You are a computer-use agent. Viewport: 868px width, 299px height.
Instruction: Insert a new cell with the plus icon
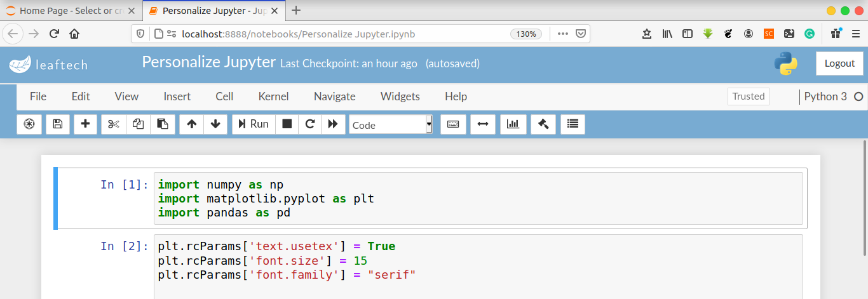85,124
